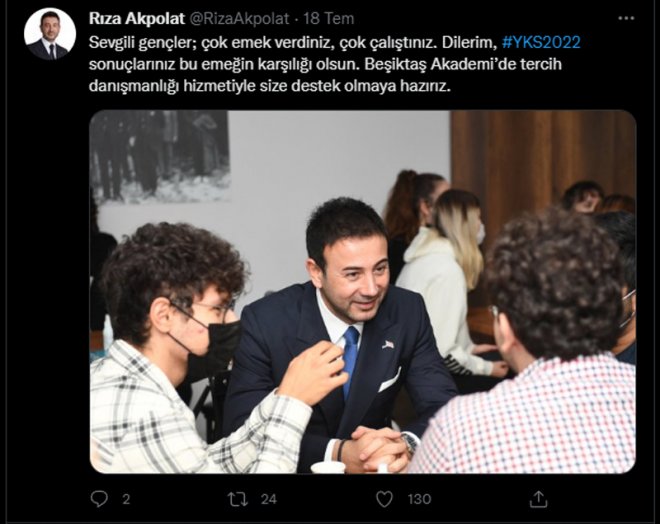This screenshot has height=524, width=660.
Task: Like the tweet with the heart icon
Action: 384,499
